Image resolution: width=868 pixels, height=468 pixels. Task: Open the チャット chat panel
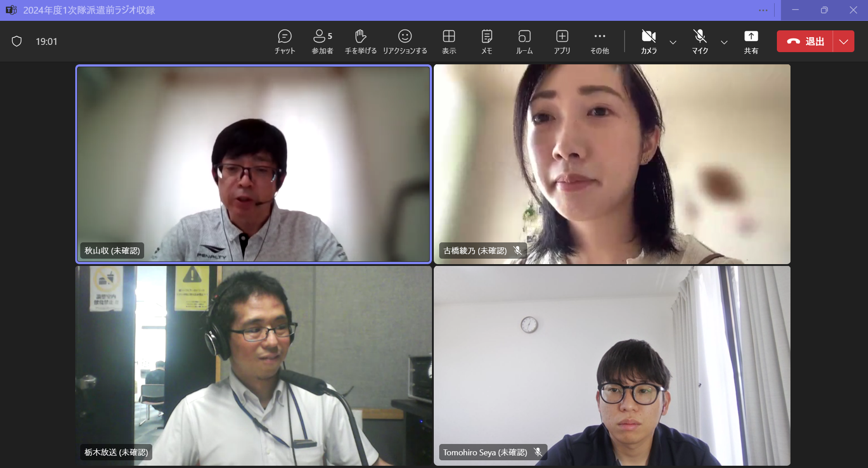point(285,42)
